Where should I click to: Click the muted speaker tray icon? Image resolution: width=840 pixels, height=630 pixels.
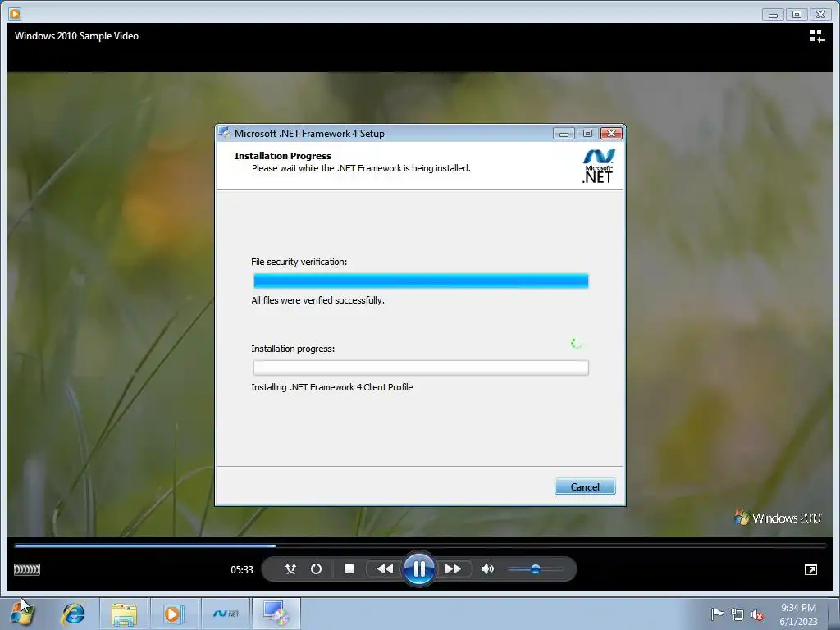(757, 614)
